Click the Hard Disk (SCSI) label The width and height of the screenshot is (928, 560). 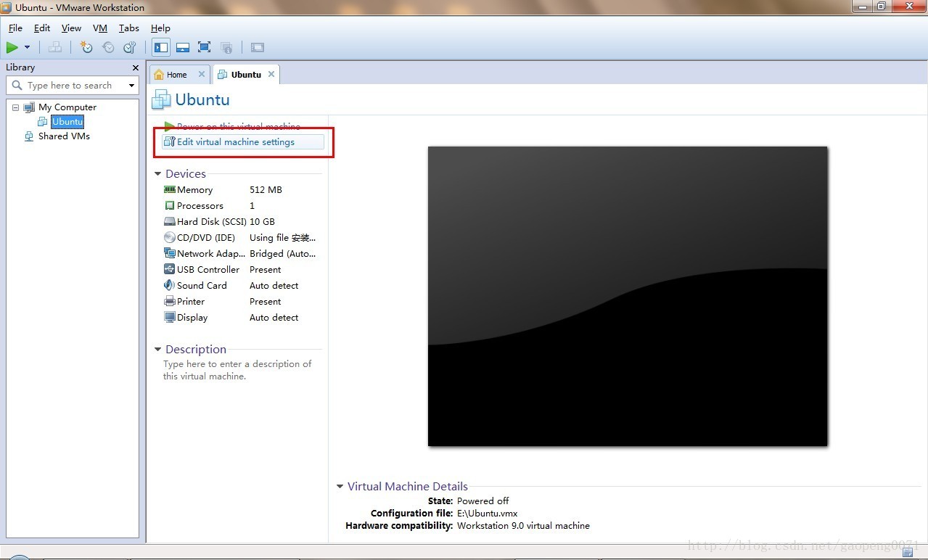click(212, 222)
